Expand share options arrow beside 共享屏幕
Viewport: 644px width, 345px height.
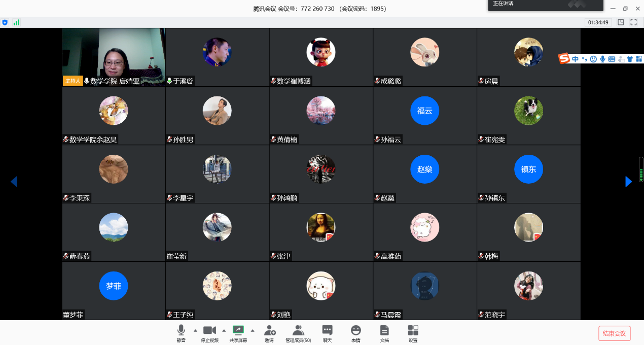click(x=253, y=330)
